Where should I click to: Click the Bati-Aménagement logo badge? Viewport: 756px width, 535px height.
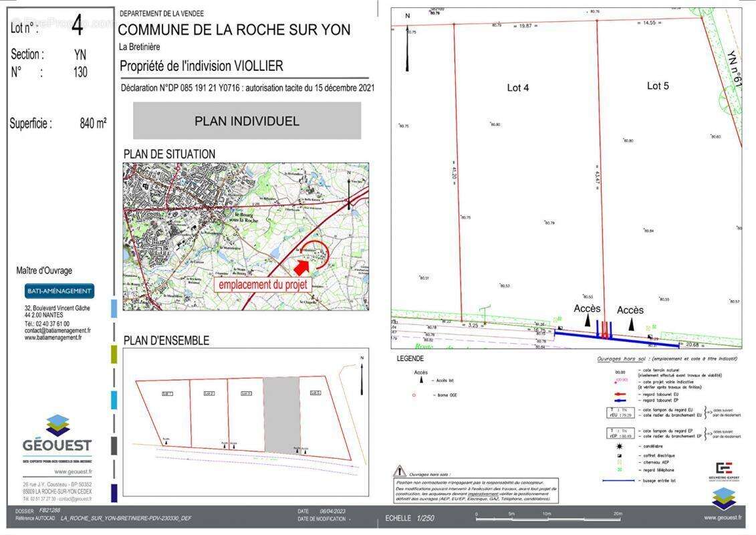(x=59, y=291)
